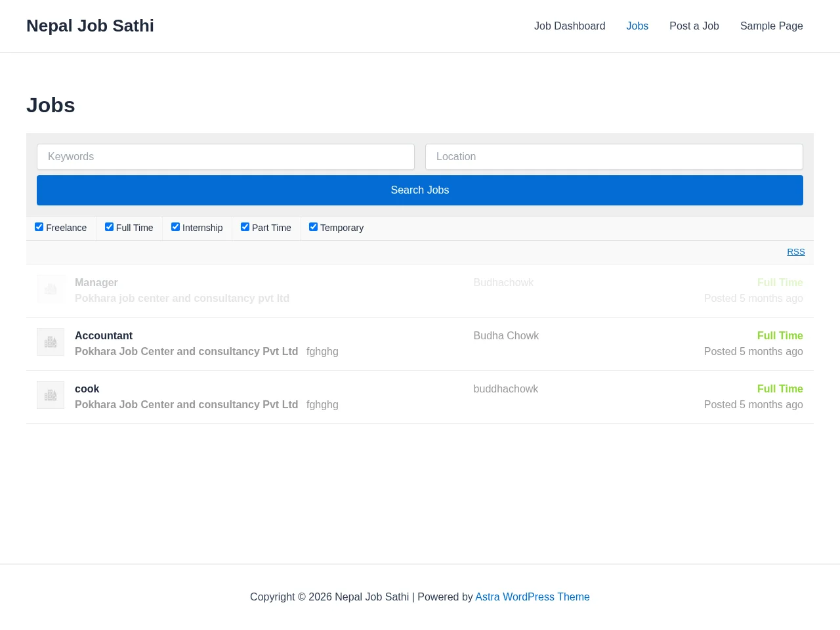Click the buddhachowk location text
Screen dimensions: 840x630
[x=505, y=388]
